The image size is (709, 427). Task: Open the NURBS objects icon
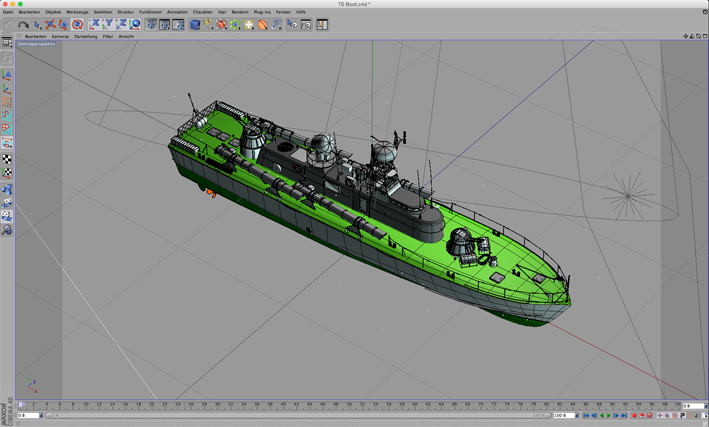click(222, 25)
